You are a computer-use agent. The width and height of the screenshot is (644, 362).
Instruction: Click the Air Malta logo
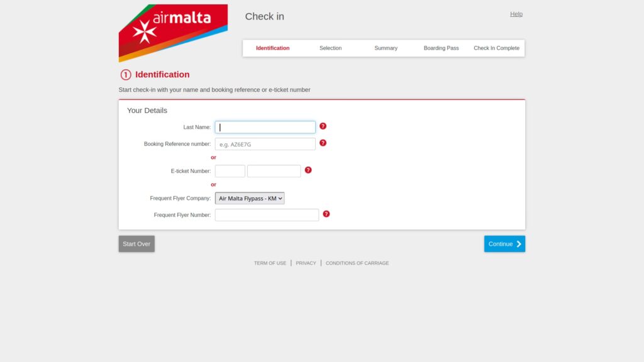(173, 31)
